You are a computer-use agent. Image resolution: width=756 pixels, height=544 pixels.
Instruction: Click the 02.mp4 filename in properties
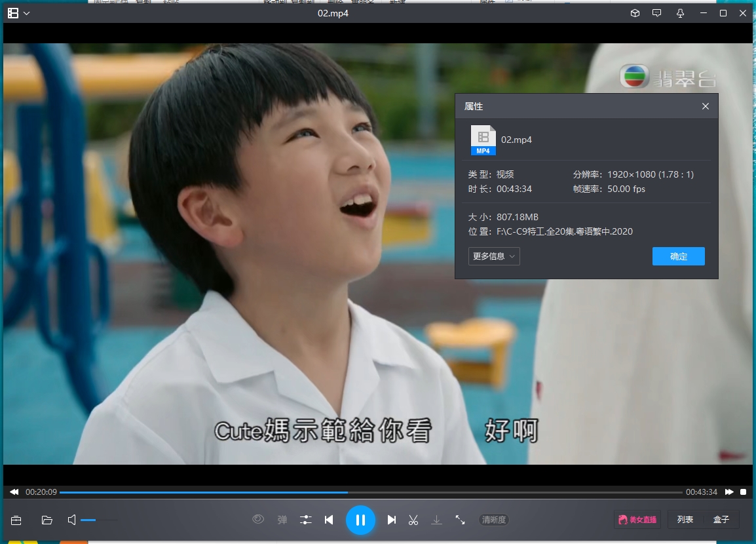click(x=516, y=140)
